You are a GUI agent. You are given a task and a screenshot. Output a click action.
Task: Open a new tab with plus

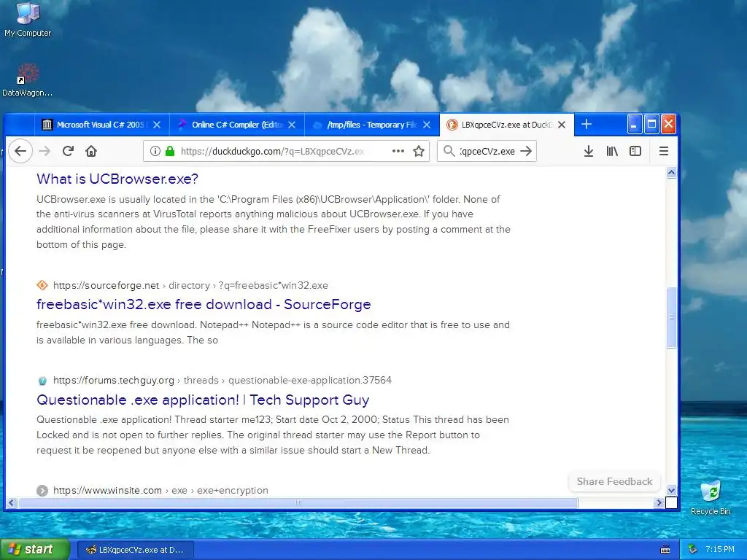click(x=587, y=124)
